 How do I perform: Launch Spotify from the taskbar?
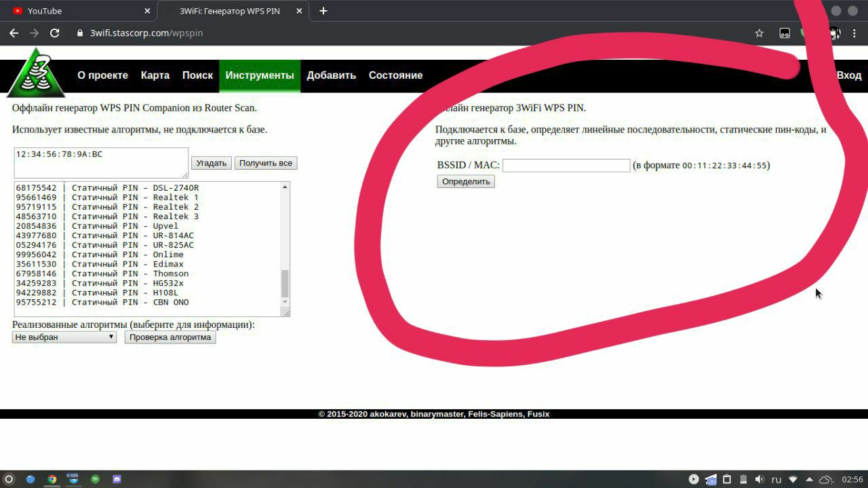(x=95, y=478)
